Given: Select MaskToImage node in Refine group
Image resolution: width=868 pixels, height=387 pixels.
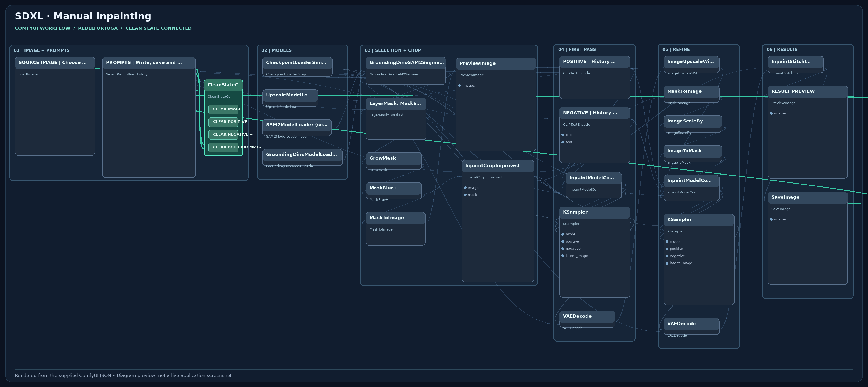Looking at the screenshot, I should pos(691,94).
